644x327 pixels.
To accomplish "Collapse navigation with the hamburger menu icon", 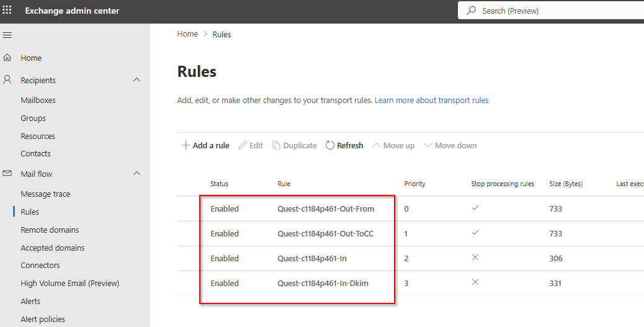I will (7, 35).
